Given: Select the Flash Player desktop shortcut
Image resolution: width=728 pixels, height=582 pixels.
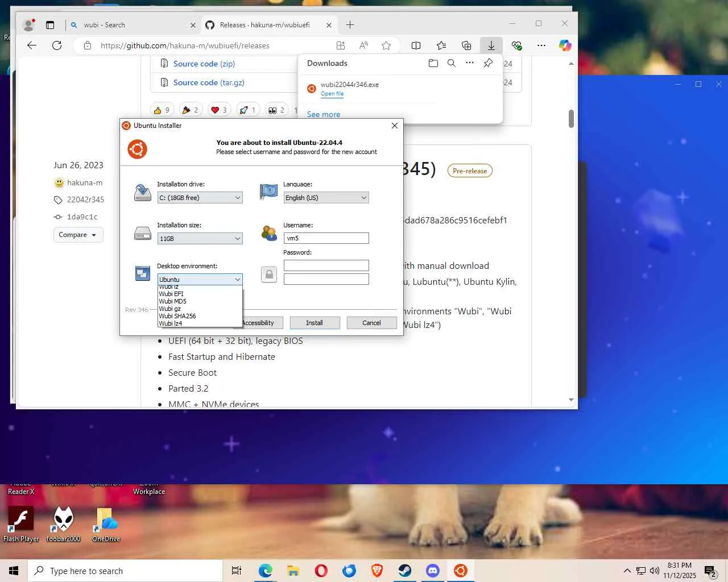Looking at the screenshot, I should point(21,524).
